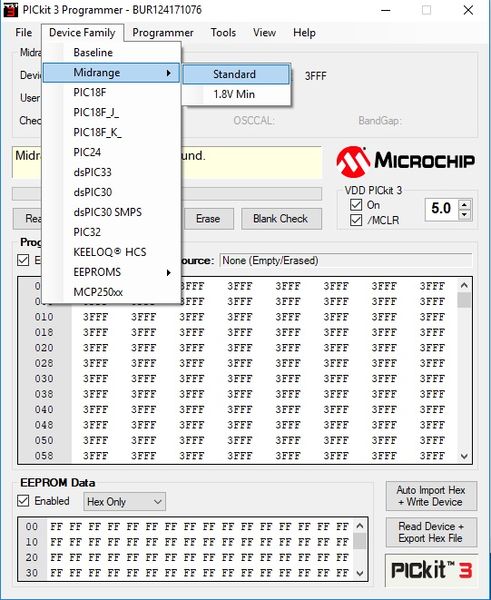This screenshot has width=491, height=600.
Task: Click the program memory scrollbar thumb
Action: tap(465, 300)
